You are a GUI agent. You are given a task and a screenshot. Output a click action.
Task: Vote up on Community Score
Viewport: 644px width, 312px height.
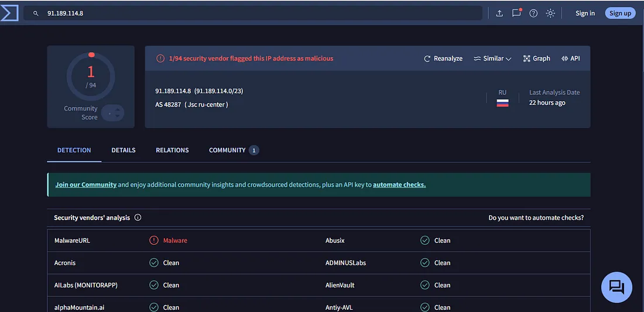coord(118,109)
